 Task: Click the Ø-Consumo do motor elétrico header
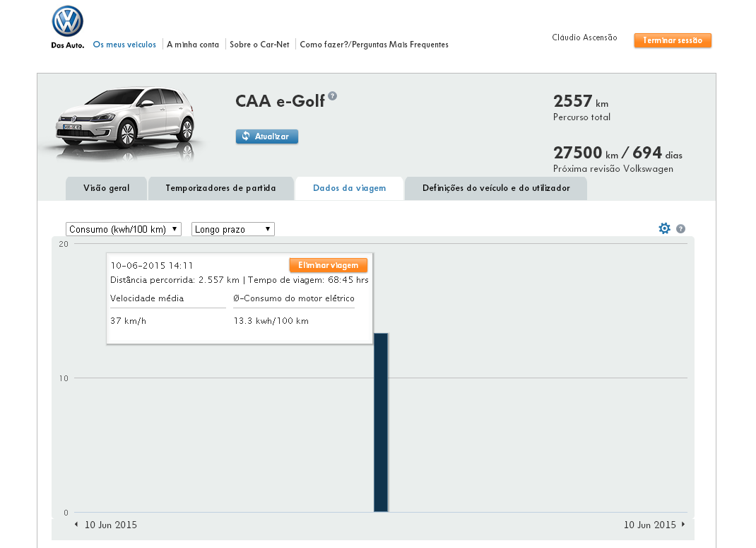(x=294, y=298)
